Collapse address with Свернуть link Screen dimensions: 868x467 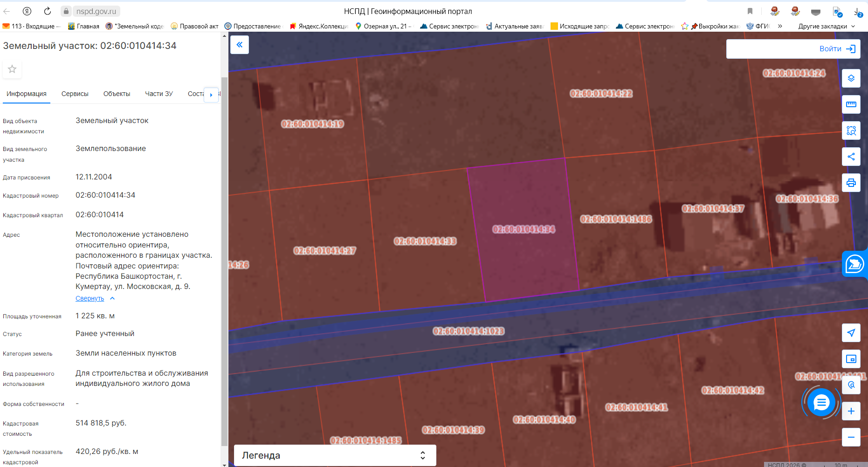click(x=90, y=298)
